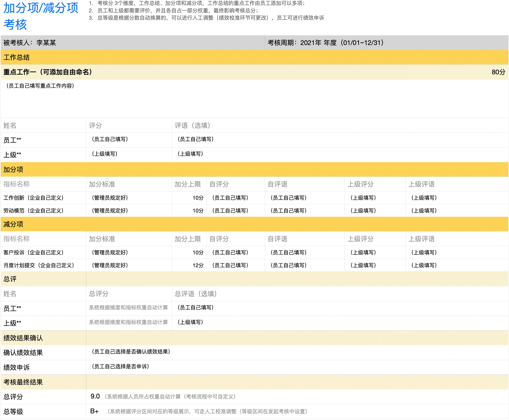Click the B+ 总等级 value

pos(94,411)
